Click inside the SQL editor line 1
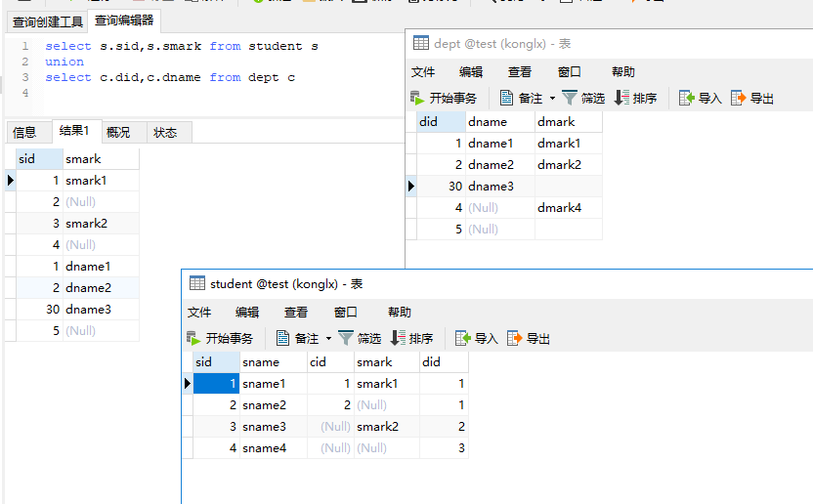The image size is (813, 504). tap(182, 46)
